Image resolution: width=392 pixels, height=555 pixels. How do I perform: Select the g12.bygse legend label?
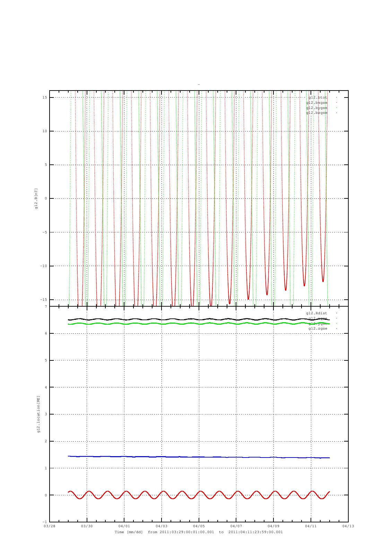tap(317, 108)
